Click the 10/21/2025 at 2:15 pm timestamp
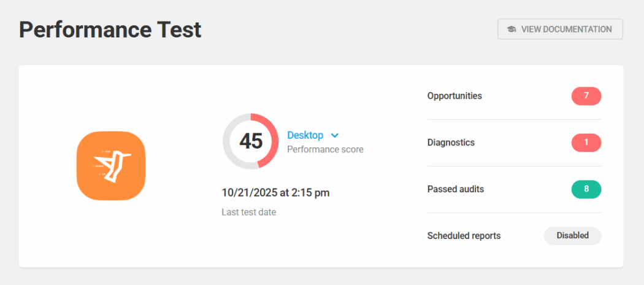The height and width of the screenshot is (285, 644). tap(275, 193)
